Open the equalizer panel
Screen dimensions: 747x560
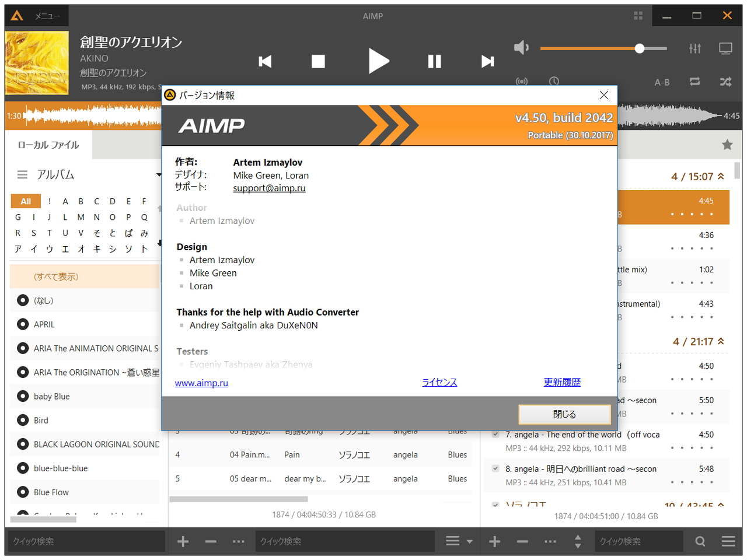(x=695, y=48)
